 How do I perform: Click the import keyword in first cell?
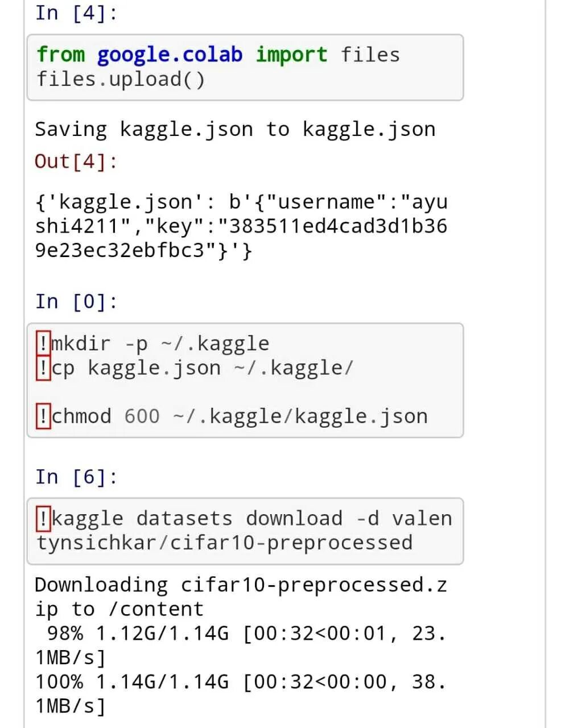pyautogui.click(x=291, y=55)
